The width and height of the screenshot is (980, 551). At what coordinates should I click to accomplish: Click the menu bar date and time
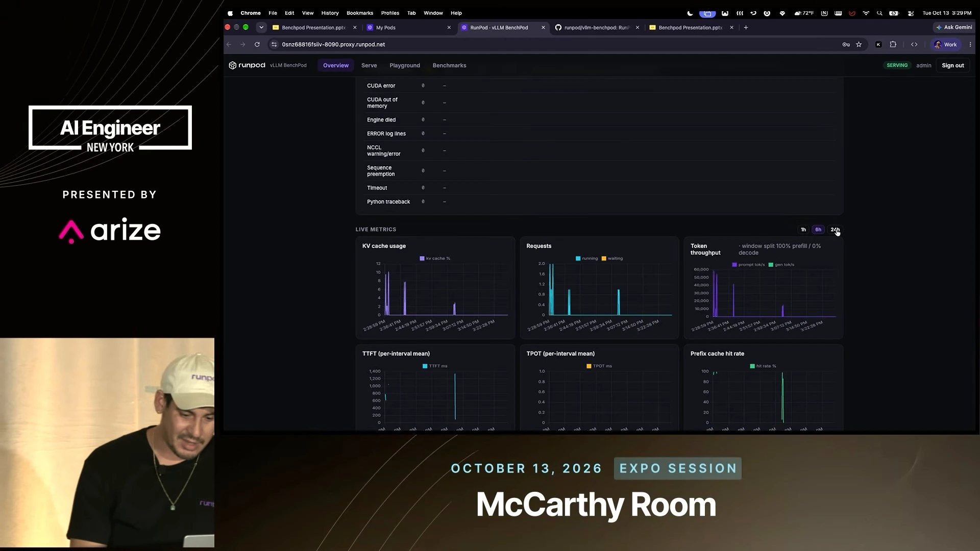pos(947,13)
